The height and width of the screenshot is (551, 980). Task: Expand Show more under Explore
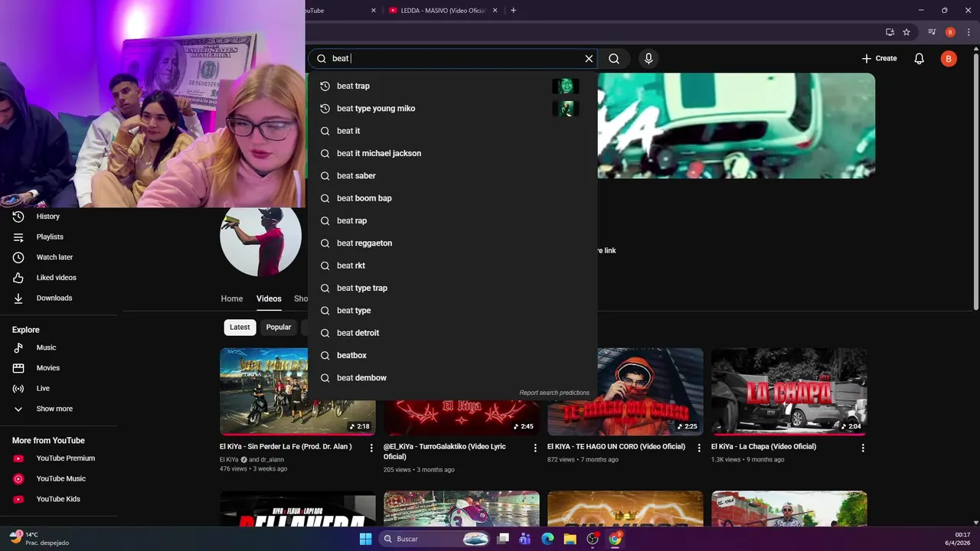click(x=54, y=409)
